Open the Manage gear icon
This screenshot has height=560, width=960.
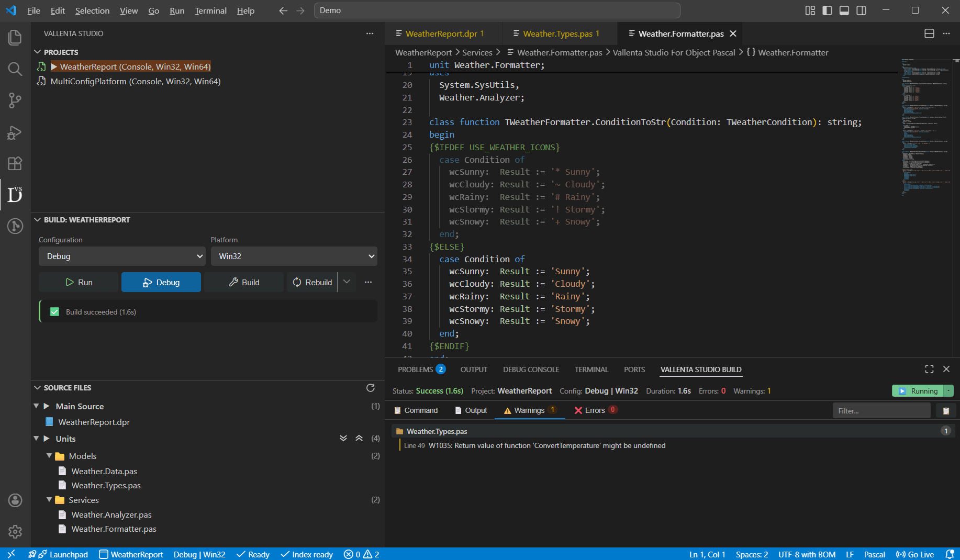pos(15,532)
